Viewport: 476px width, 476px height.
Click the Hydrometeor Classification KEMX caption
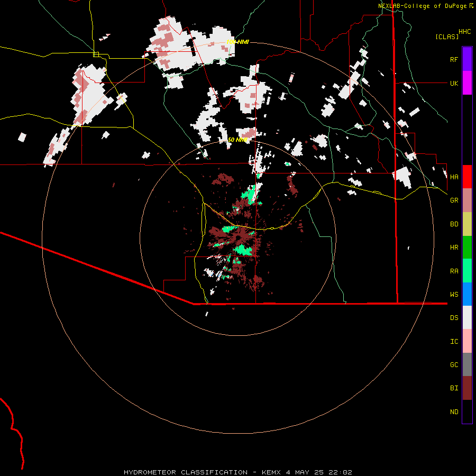point(238,472)
